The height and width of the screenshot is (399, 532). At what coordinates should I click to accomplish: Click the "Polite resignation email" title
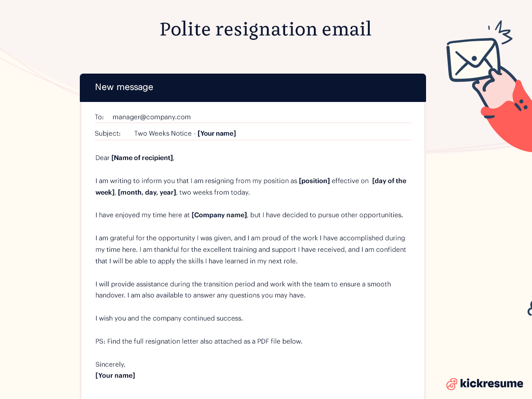coord(265,29)
